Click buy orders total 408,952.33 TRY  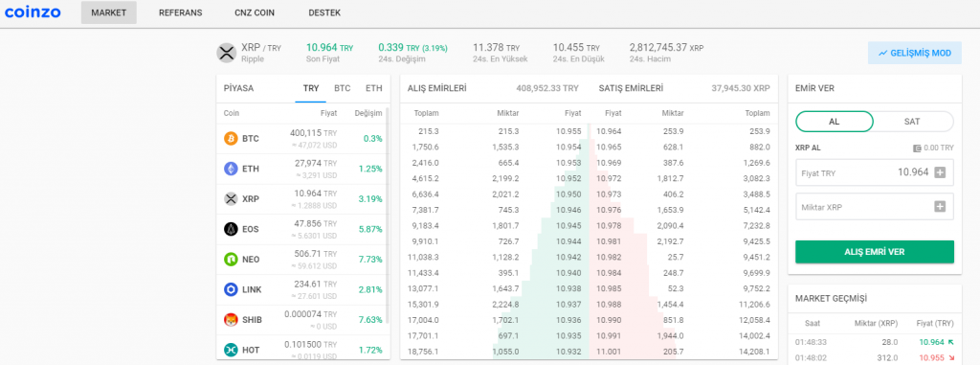pyautogui.click(x=547, y=88)
